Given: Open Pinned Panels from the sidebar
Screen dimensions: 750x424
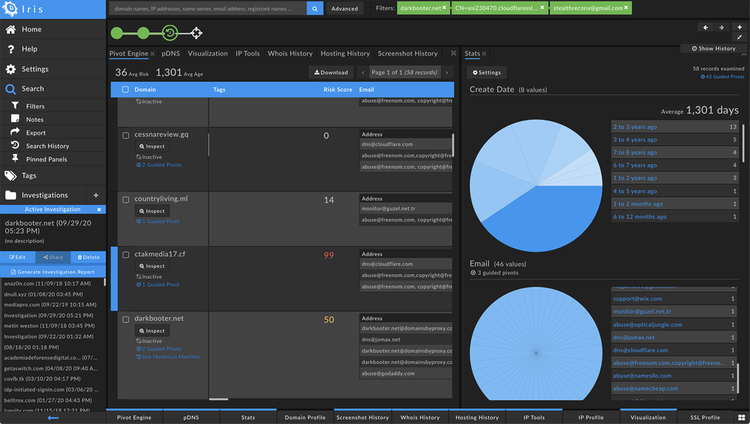Looking at the screenshot, I should 48,159.
